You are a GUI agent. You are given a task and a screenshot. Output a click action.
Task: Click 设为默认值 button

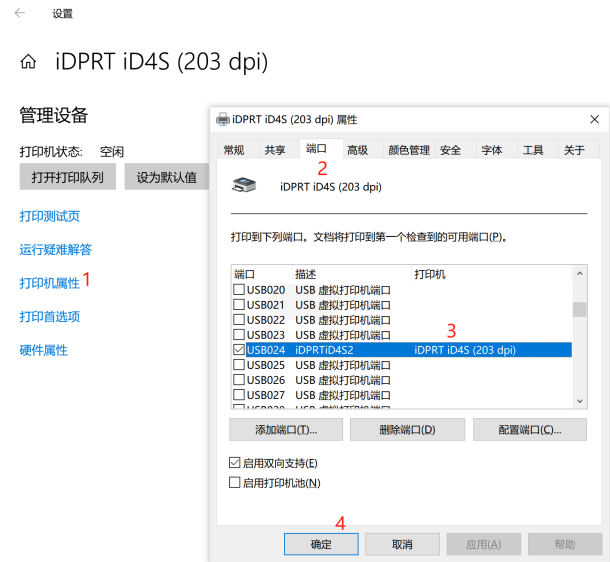tap(167, 177)
